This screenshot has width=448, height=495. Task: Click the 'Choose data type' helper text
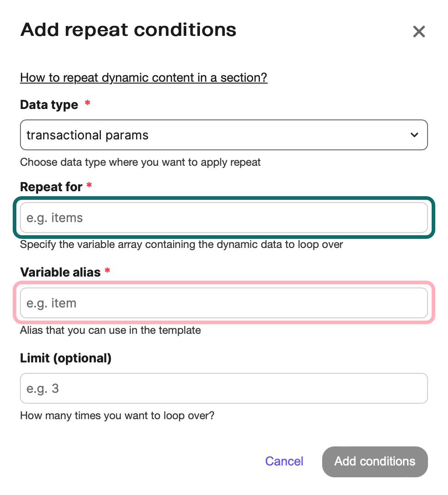coord(140,162)
